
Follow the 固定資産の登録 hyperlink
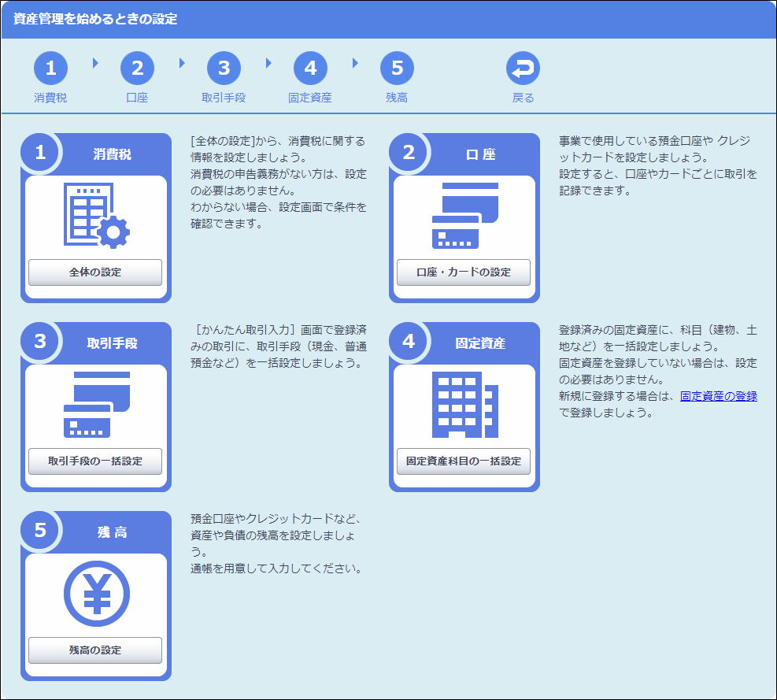(x=718, y=397)
